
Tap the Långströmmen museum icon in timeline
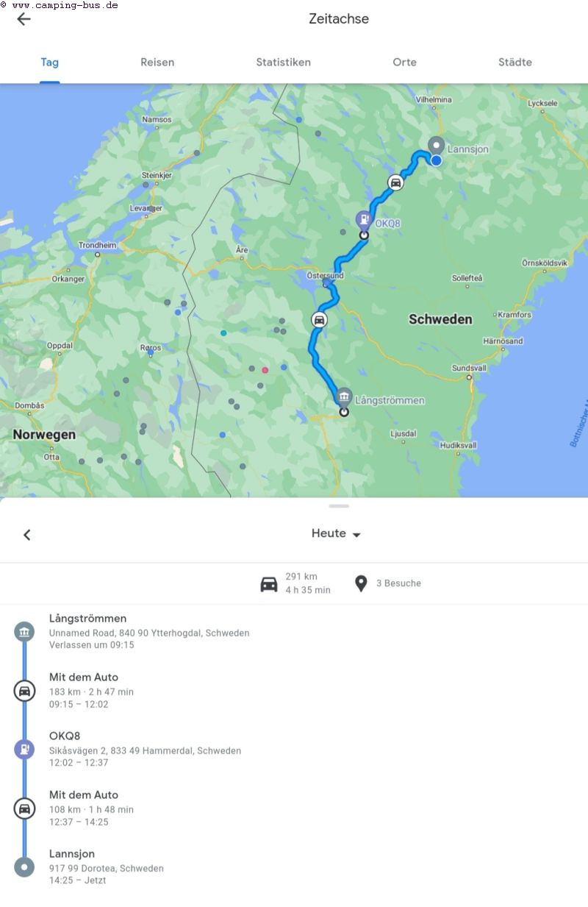click(x=24, y=632)
